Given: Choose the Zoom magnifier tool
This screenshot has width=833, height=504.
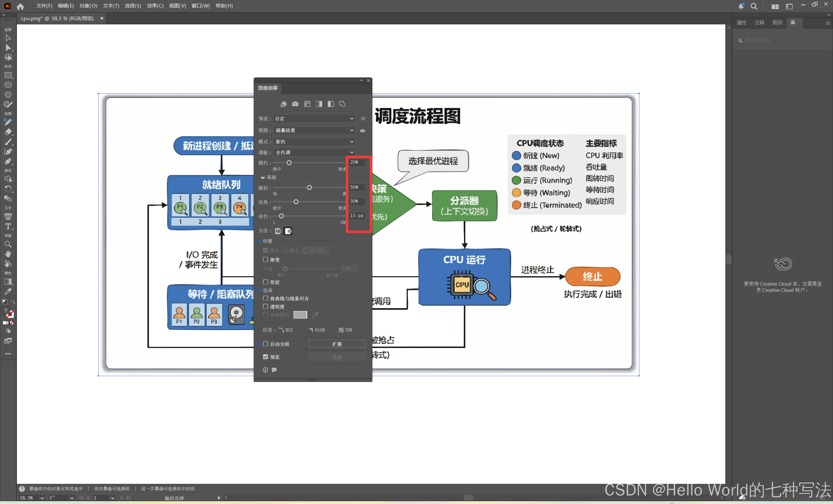Looking at the screenshot, I should coord(8,244).
